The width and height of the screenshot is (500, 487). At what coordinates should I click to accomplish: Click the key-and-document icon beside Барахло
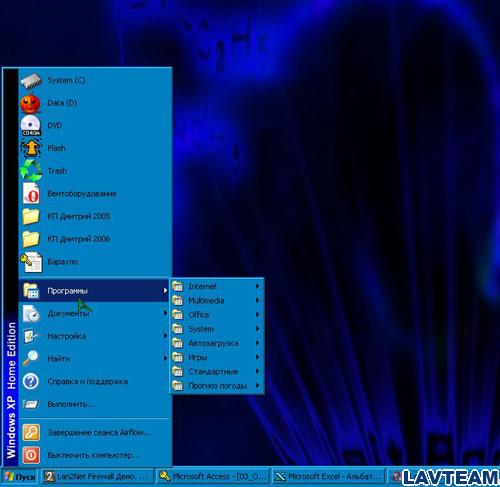31,262
